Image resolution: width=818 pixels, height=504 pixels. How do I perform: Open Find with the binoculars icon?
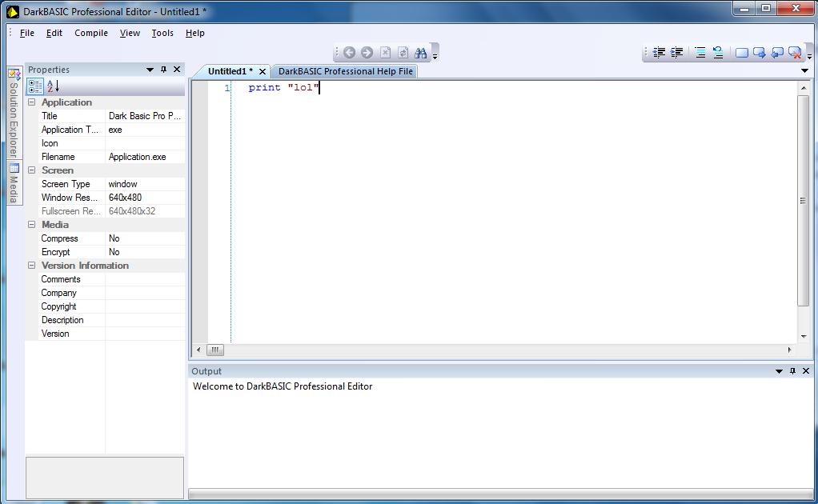(420, 53)
